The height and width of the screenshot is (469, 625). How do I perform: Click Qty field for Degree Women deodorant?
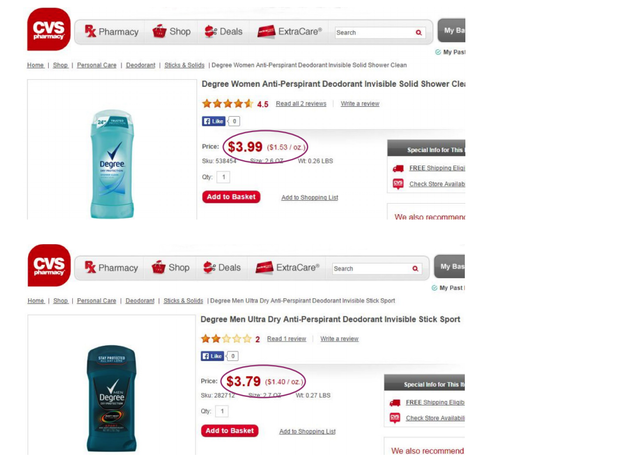tap(223, 177)
